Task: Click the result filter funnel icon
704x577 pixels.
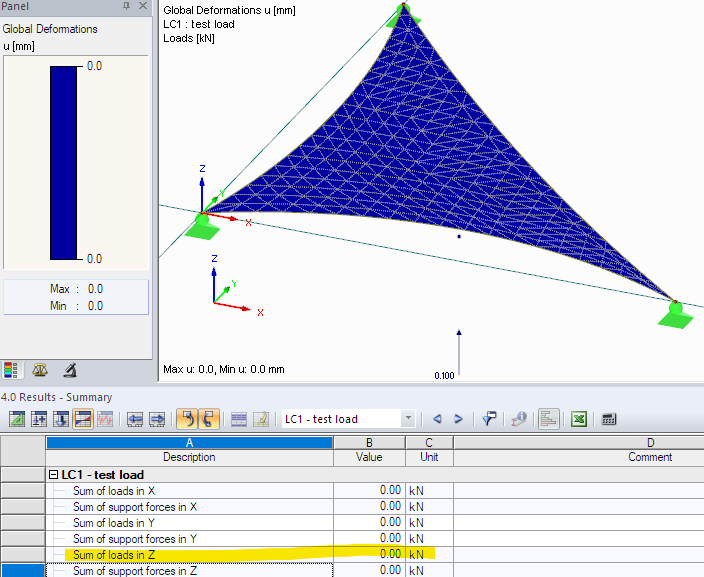Action: click(488, 419)
